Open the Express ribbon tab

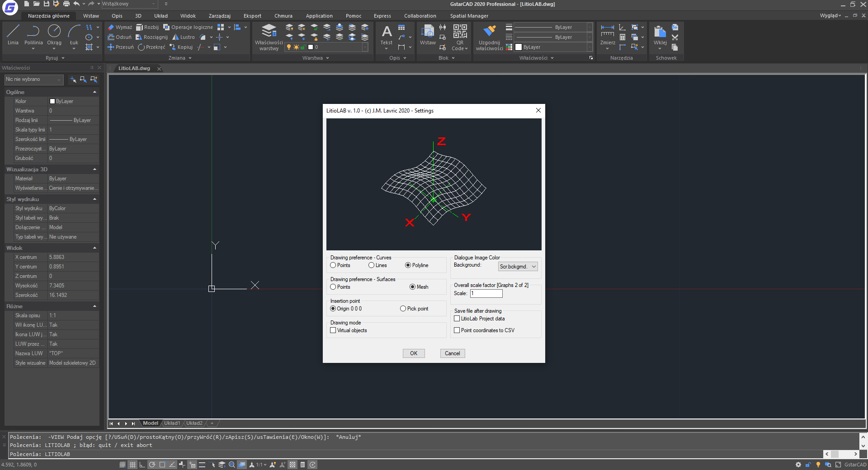tap(382, 16)
